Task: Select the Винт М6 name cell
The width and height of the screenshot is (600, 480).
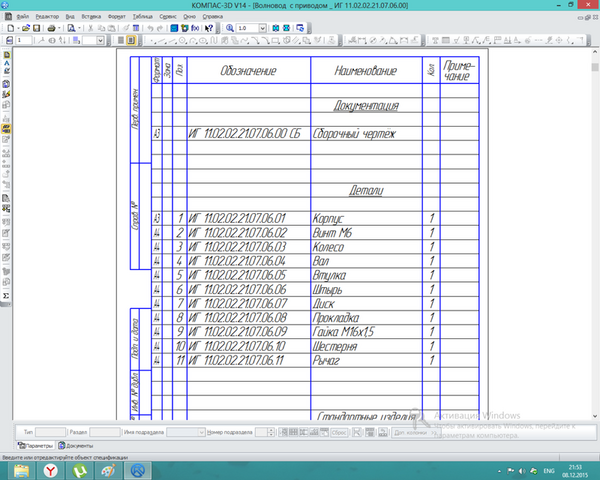Action: 366,233
